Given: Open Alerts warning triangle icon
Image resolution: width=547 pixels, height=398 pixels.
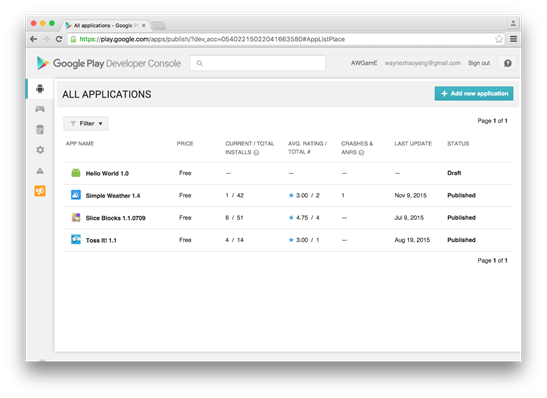Looking at the screenshot, I should [40, 171].
